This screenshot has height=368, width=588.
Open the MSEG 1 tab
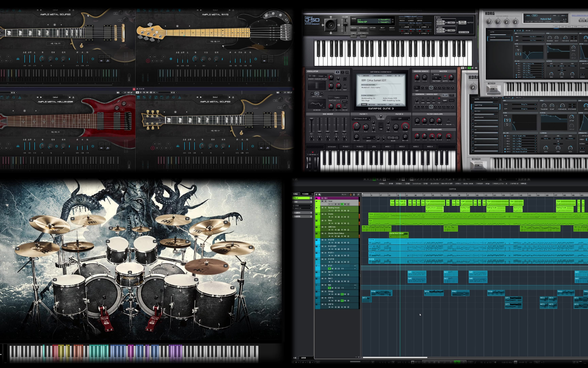(x=388, y=147)
